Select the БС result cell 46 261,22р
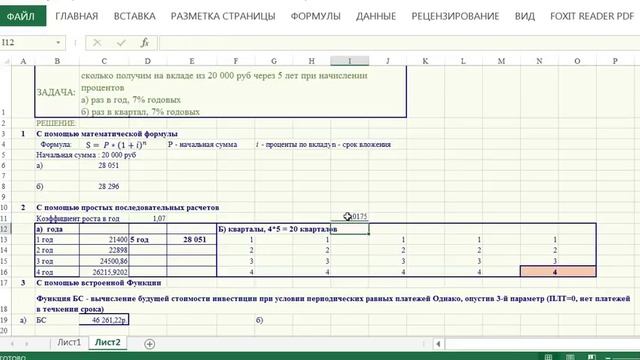640x360 pixels. click(104, 320)
